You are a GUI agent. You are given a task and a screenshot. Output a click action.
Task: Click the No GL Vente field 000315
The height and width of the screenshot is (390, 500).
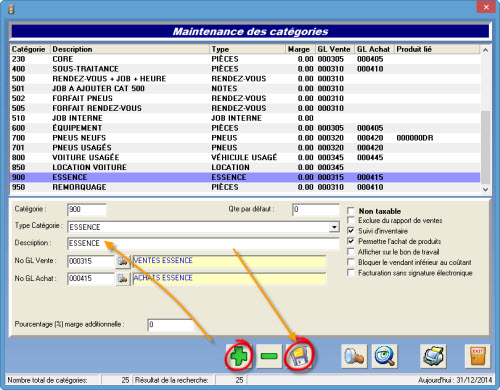click(91, 261)
